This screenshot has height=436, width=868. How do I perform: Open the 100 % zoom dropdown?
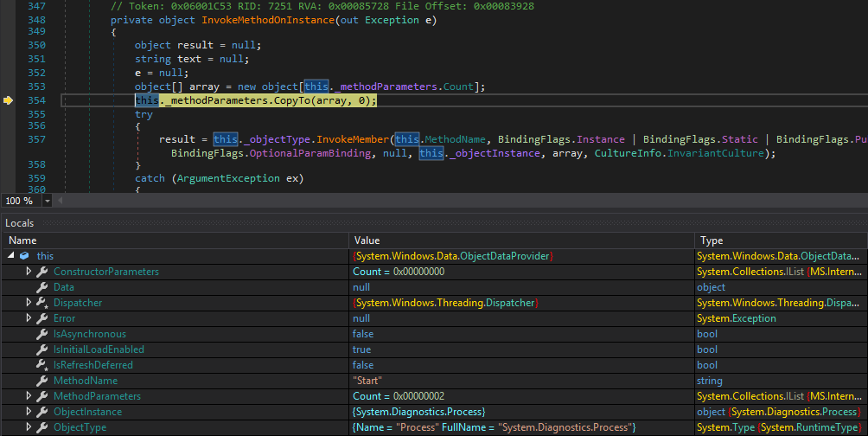point(47,201)
